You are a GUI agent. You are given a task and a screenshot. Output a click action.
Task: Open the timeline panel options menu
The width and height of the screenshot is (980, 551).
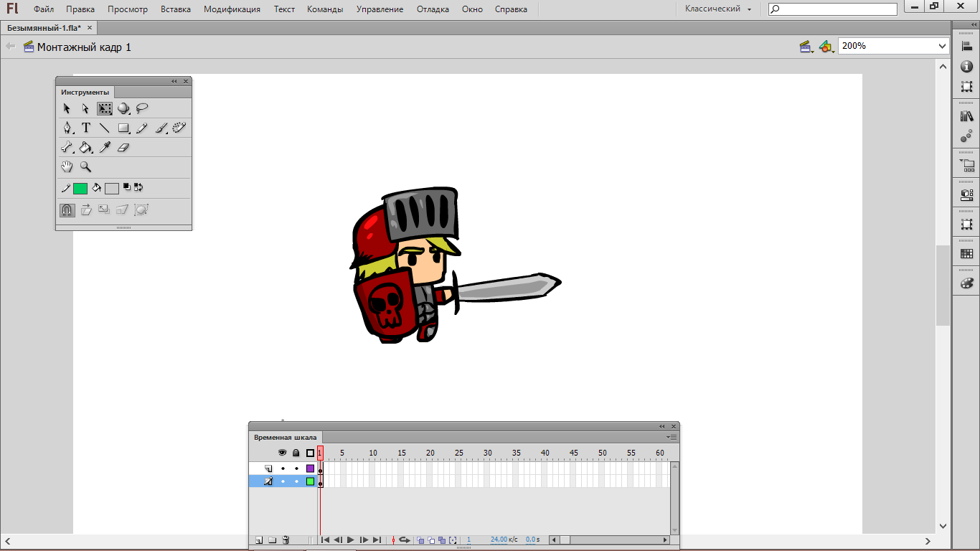coord(672,436)
